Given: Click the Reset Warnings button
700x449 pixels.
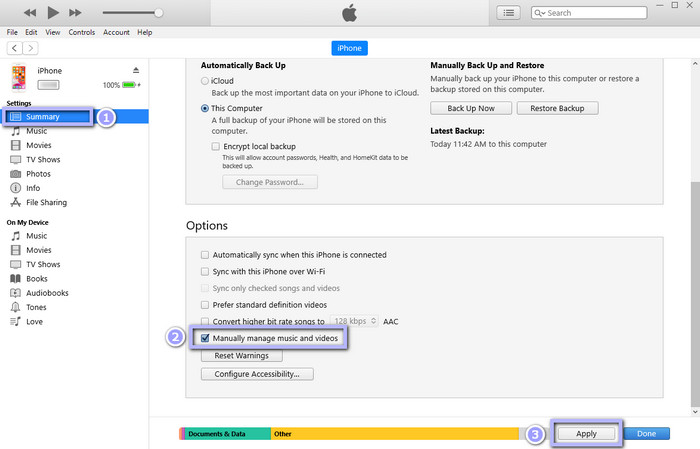Looking at the screenshot, I should click(x=242, y=356).
